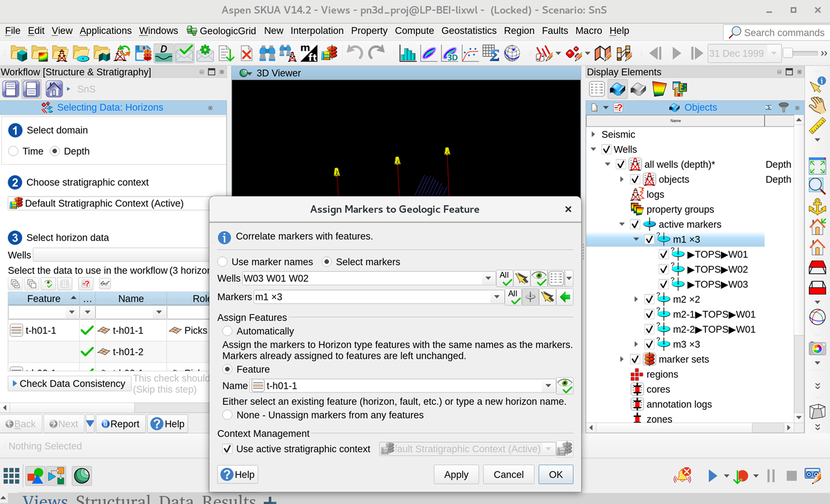Click the Undo arrow in the toolbar
The image size is (830, 504).
point(355,54)
